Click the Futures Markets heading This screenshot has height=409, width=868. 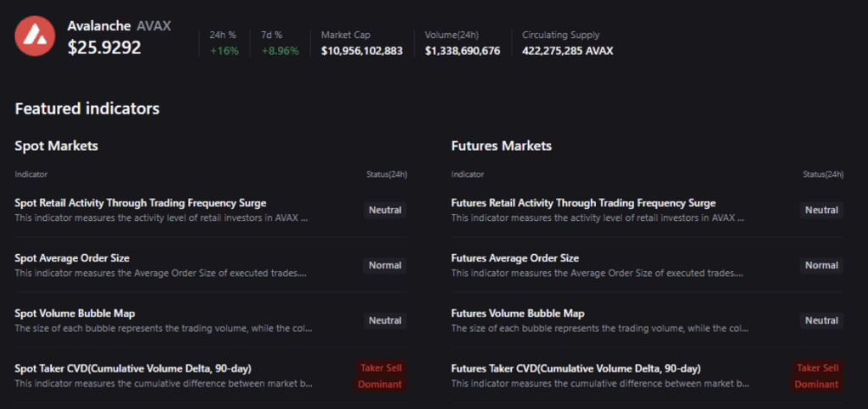(502, 146)
